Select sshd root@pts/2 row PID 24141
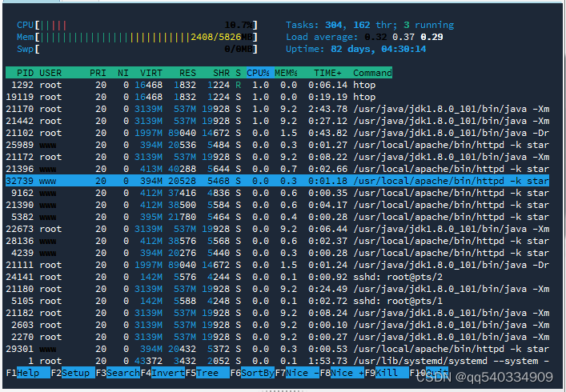Screen dimensions: 566x392 277,277
